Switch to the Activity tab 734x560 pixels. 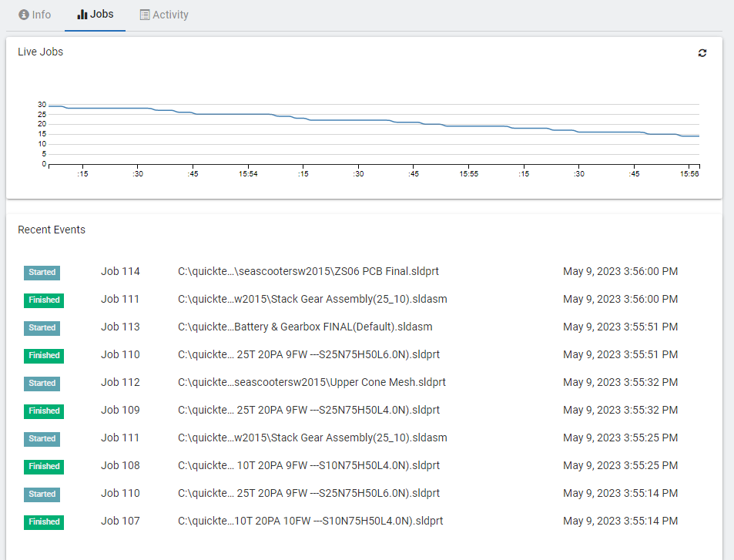pyautogui.click(x=163, y=15)
